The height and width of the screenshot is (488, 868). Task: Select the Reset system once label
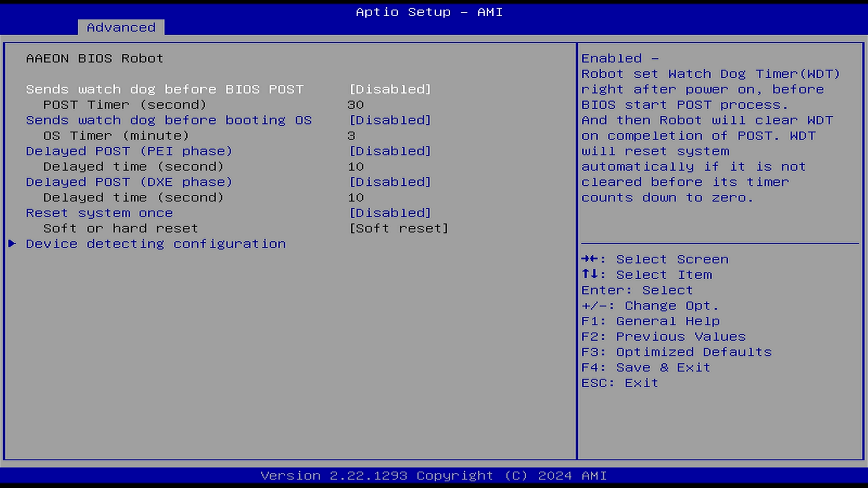(99, 213)
